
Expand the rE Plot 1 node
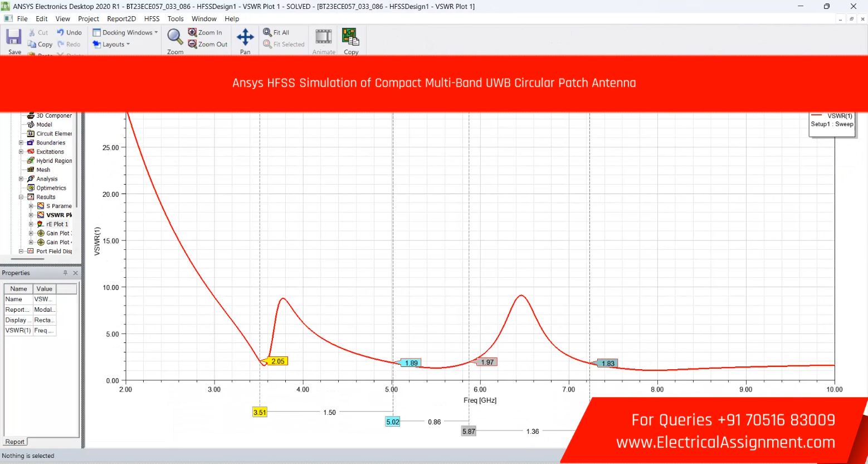[31, 224]
